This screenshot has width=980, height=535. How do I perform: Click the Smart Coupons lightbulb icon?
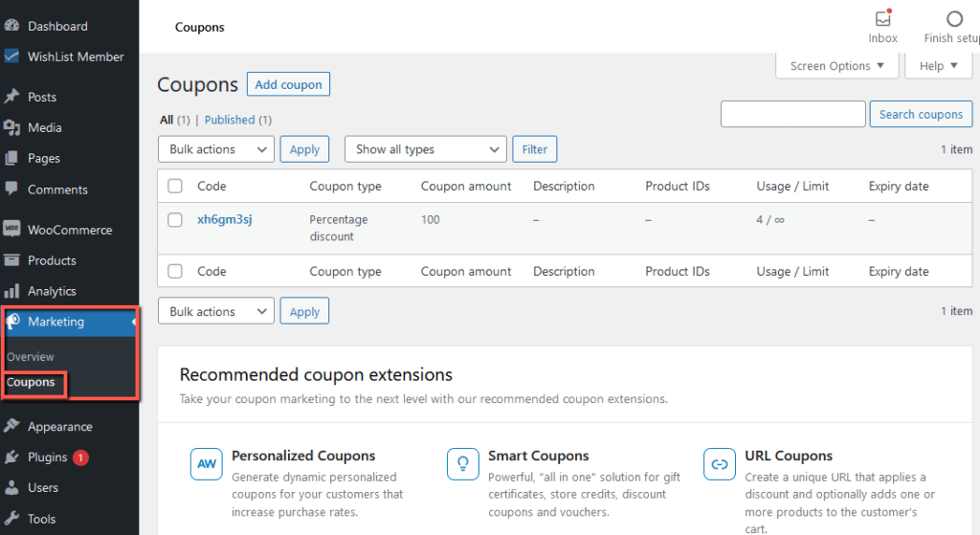(x=463, y=464)
